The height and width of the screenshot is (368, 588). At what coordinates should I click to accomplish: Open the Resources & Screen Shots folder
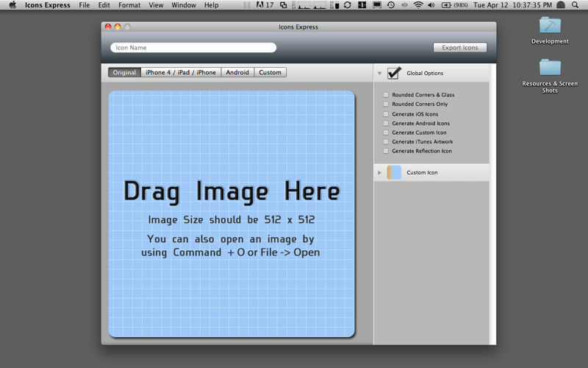[x=550, y=68]
